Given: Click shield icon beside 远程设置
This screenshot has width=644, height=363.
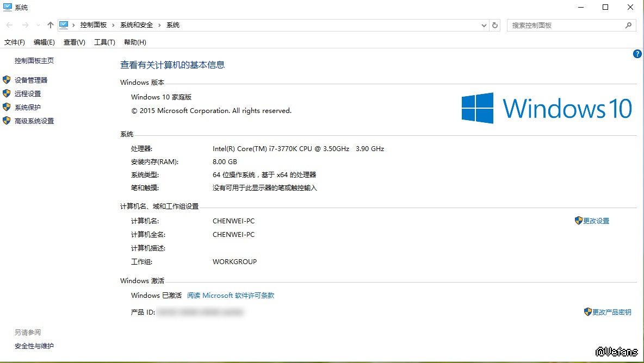Looking at the screenshot, I should point(7,93).
